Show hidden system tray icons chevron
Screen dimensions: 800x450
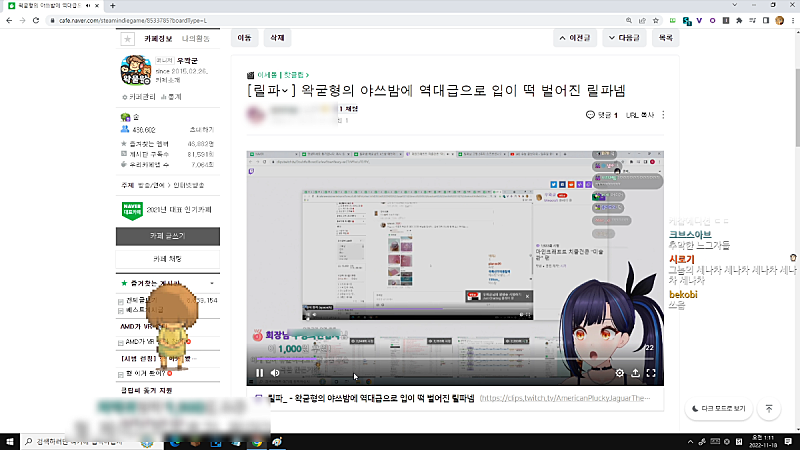coord(690,442)
